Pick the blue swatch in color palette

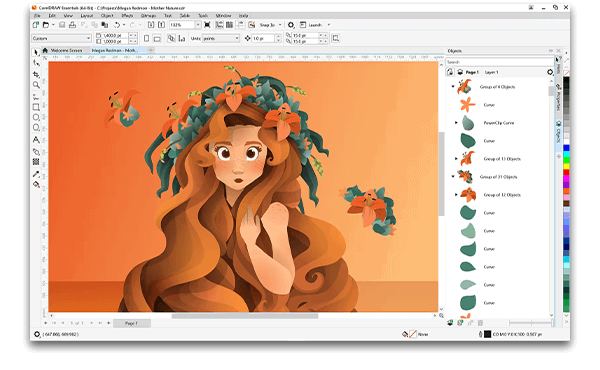[x=566, y=148]
